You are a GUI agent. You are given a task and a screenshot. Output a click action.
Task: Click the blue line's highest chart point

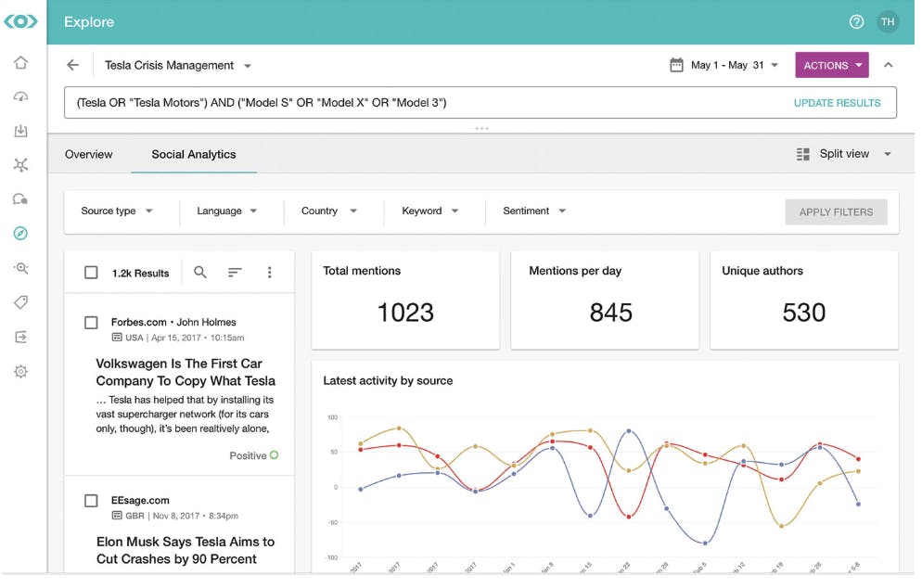click(x=629, y=431)
